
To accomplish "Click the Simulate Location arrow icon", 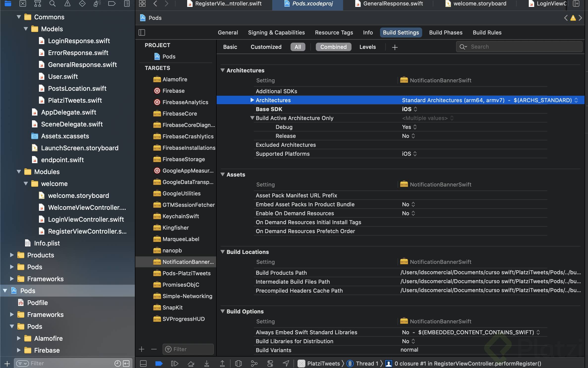I will [286, 364].
